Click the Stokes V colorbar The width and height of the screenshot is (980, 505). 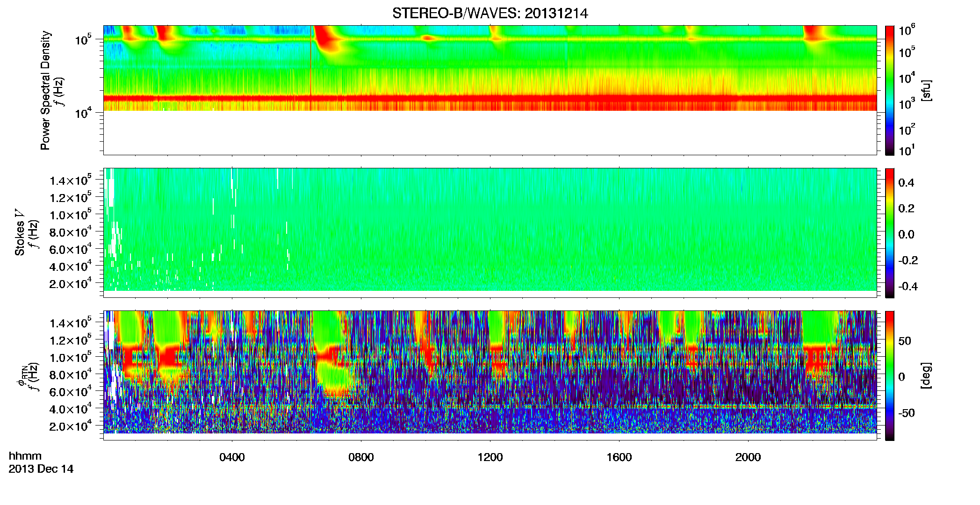click(x=890, y=233)
